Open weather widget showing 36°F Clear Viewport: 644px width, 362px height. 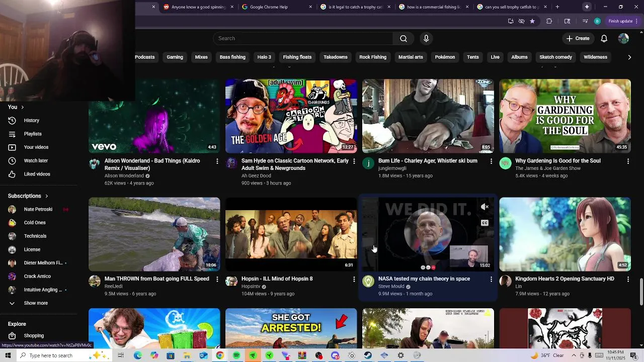[x=547, y=355]
